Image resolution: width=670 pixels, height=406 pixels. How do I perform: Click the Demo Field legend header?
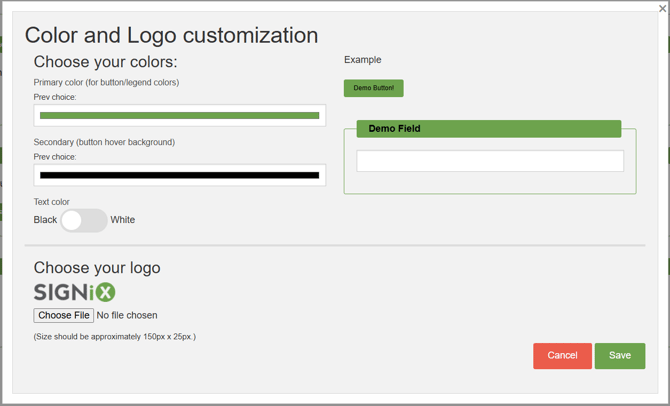point(488,129)
